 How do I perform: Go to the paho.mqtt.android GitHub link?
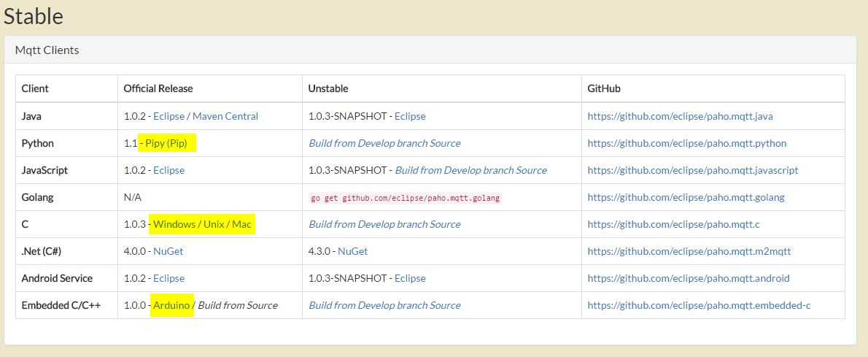point(688,278)
